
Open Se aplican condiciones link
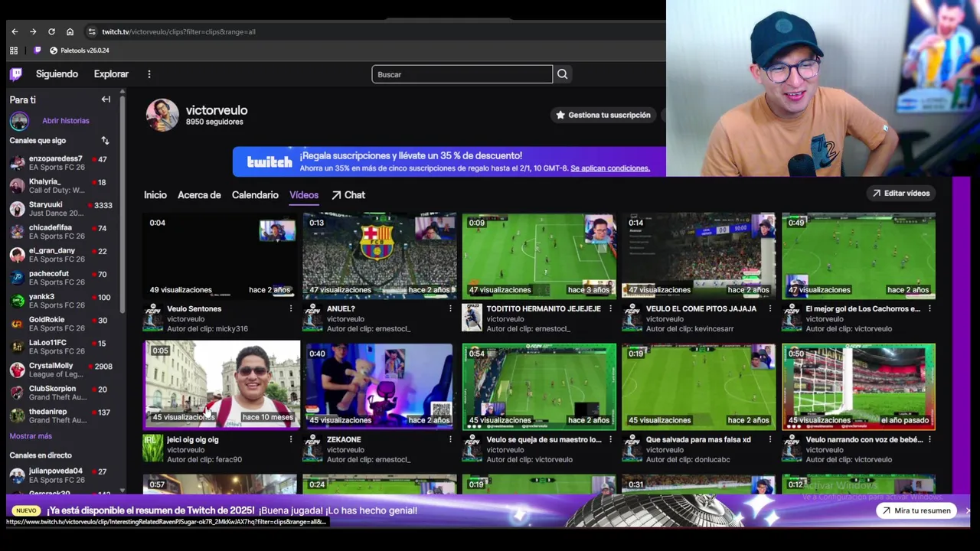(x=609, y=168)
